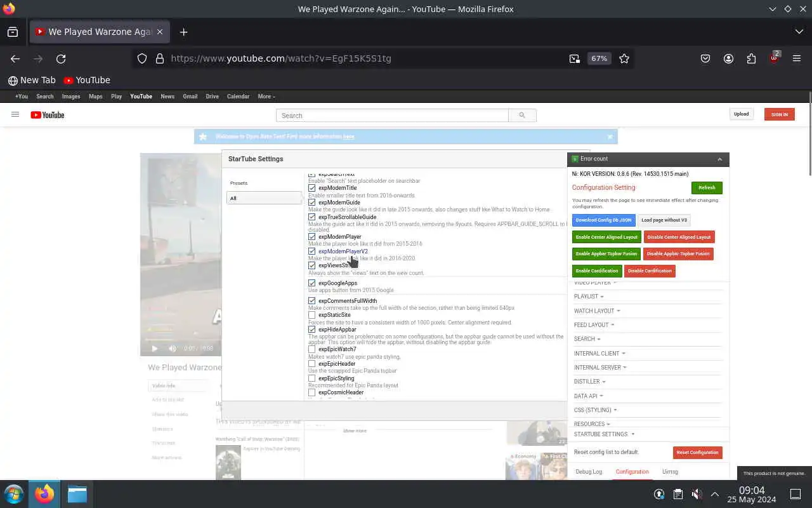Expand the SEARCH config section
The image size is (812, 508).
click(x=587, y=339)
